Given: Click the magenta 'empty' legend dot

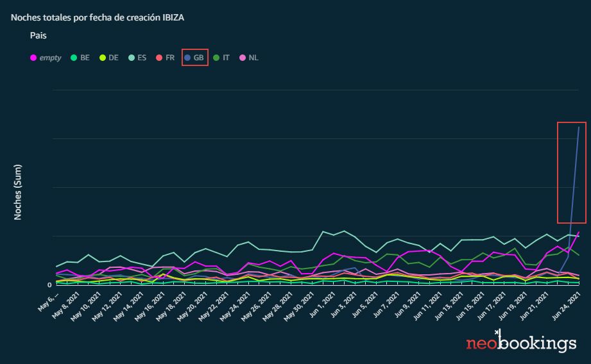Looking at the screenshot, I should click(x=33, y=58).
